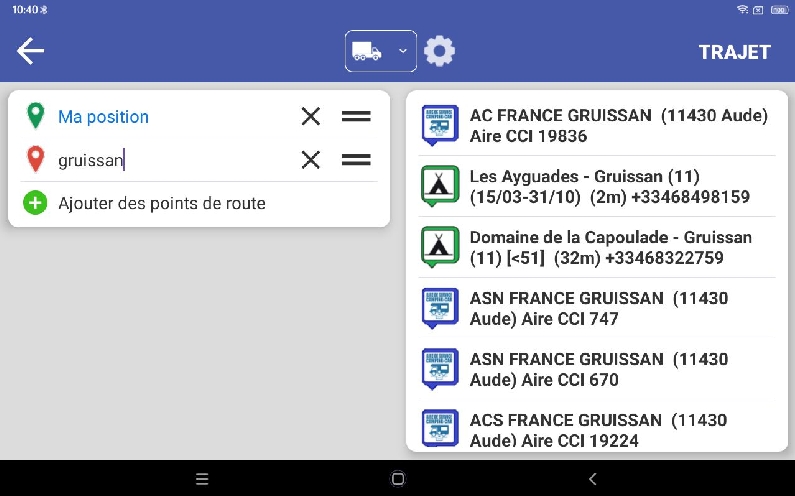Tap the back arrow in the header
795x496 pixels.
click(31, 51)
